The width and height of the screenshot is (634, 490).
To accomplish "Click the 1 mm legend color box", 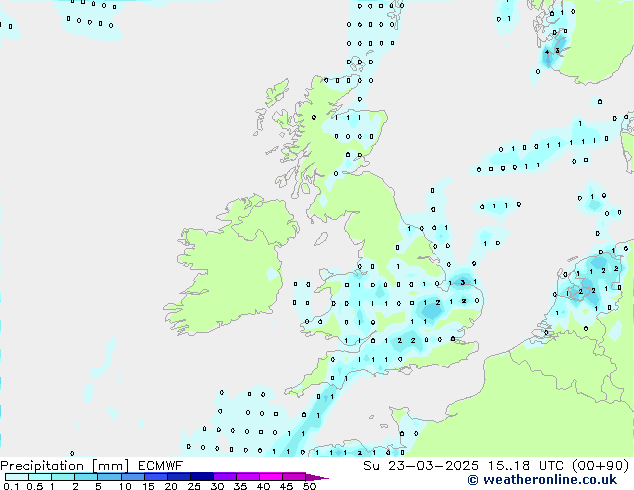I will (x=63, y=477).
